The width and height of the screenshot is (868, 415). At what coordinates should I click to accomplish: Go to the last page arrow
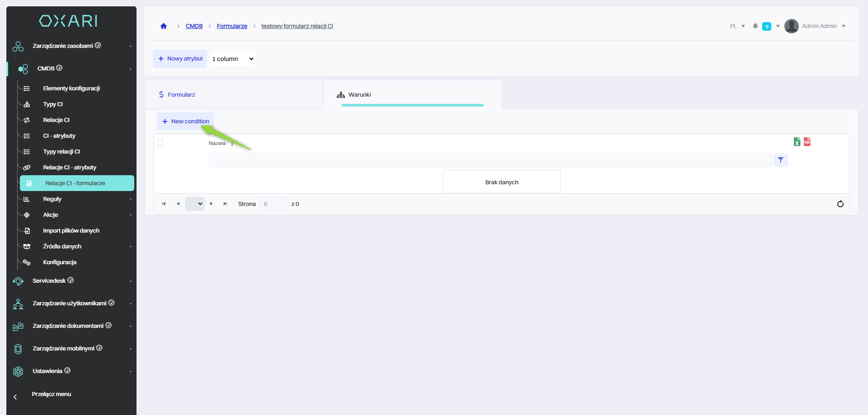coord(225,204)
